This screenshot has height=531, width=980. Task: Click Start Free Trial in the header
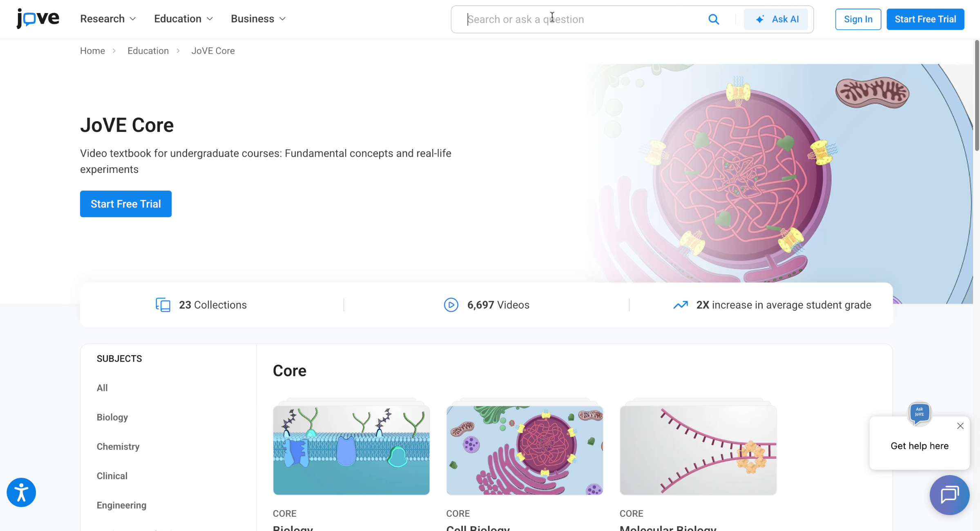coord(925,19)
